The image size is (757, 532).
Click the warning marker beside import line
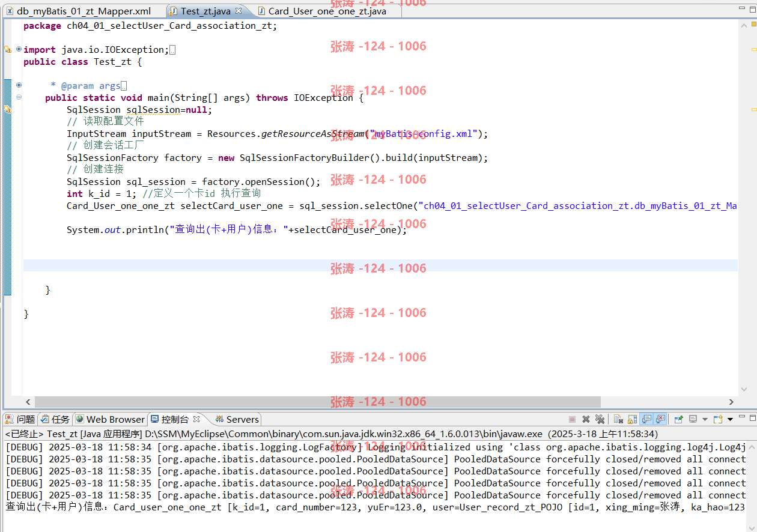tap(8, 49)
